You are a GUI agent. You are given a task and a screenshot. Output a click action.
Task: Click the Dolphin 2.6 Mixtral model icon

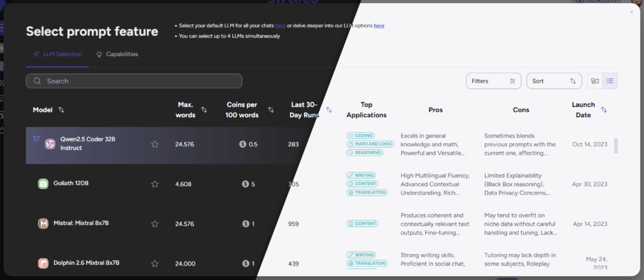pyautogui.click(x=43, y=263)
